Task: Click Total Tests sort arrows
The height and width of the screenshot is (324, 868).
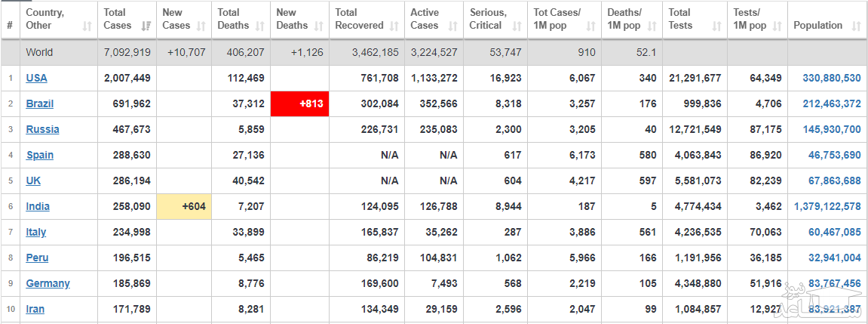Action: tap(718, 26)
